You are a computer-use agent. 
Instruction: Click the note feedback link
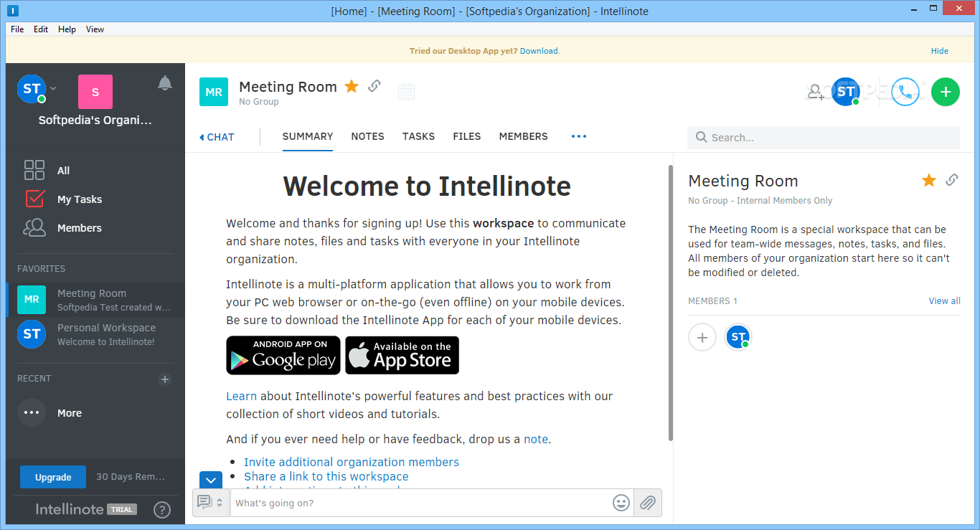536,439
